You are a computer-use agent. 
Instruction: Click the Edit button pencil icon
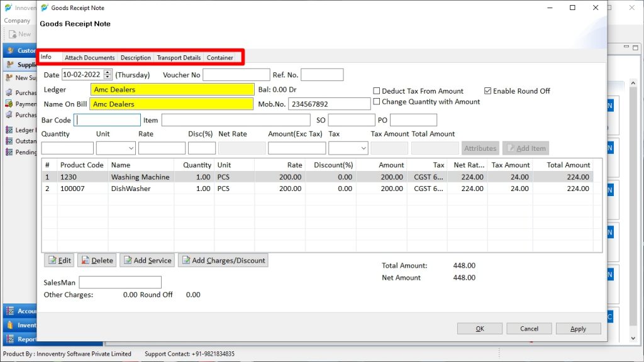[x=52, y=260]
